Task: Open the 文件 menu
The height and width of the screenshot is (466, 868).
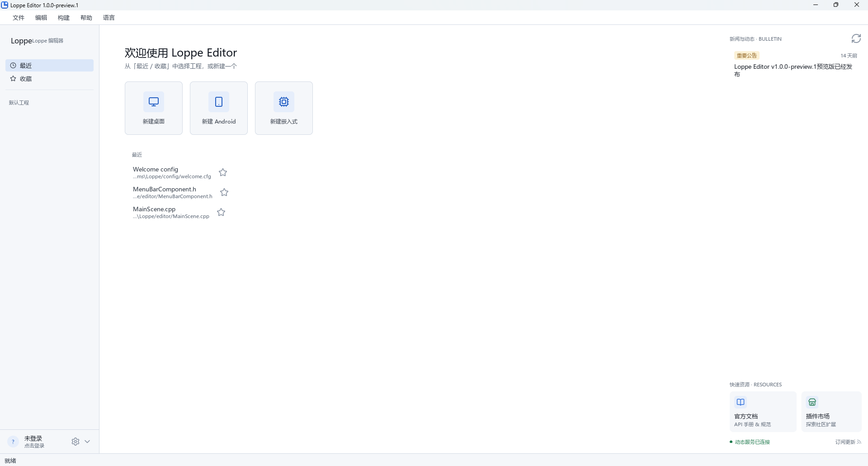Action: [x=19, y=18]
